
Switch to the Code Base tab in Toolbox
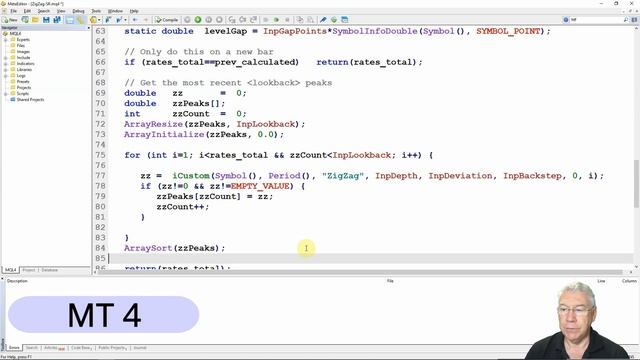point(81,348)
